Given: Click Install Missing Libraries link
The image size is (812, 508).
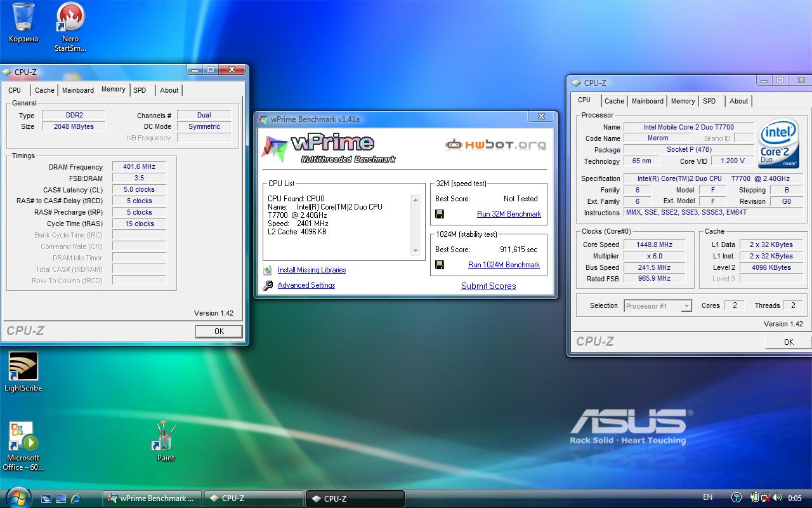Looking at the screenshot, I should (311, 270).
